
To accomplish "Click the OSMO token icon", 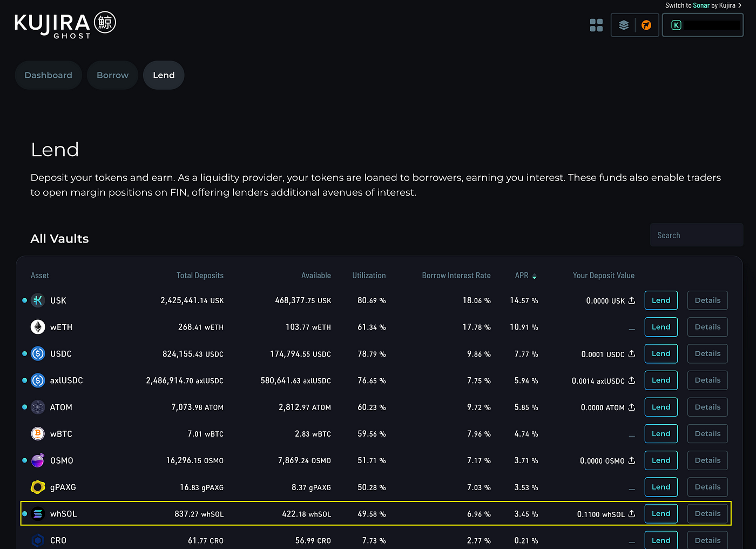I will (x=38, y=460).
